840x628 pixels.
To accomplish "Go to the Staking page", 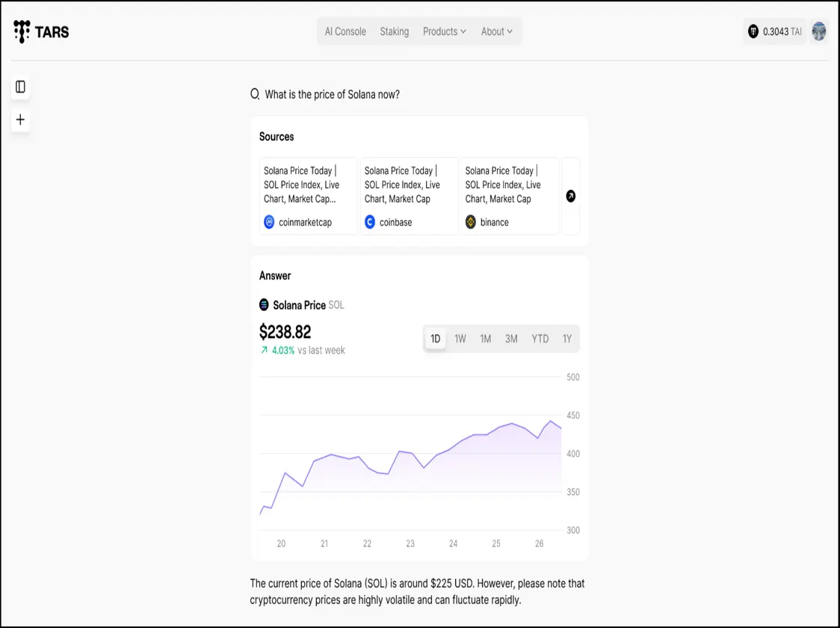I will (395, 31).
